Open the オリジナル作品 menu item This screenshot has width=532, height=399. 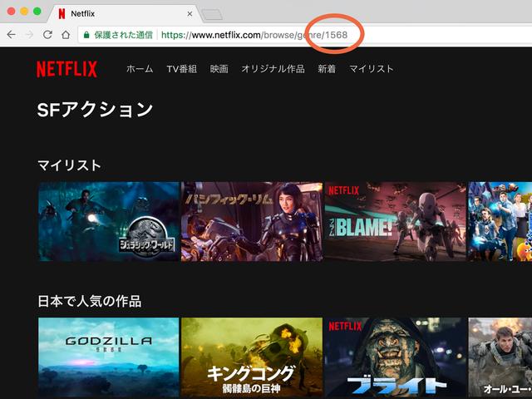pos(273,69)
